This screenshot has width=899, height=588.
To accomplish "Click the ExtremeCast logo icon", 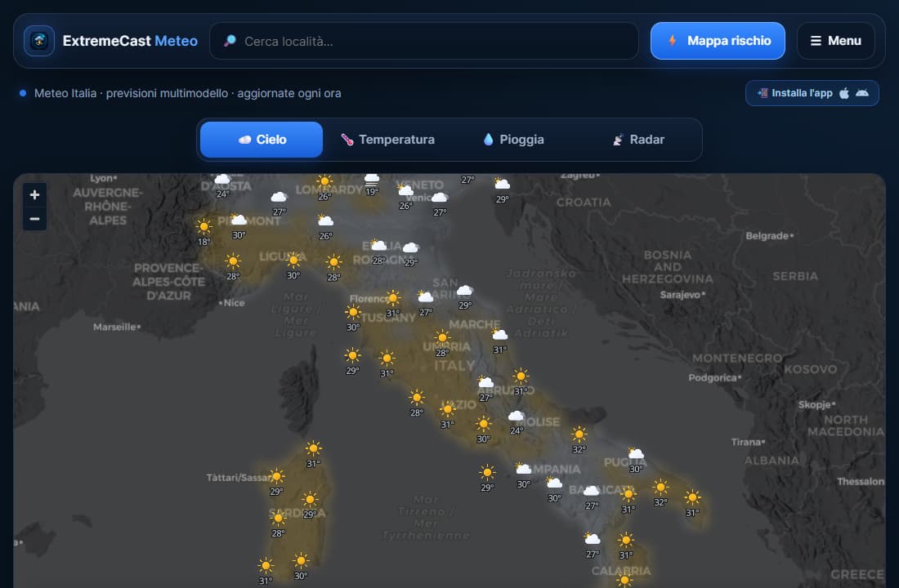I will 39,41.
